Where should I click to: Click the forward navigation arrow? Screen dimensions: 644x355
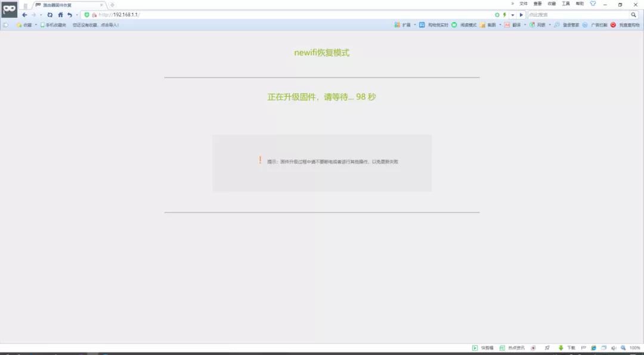34,15
